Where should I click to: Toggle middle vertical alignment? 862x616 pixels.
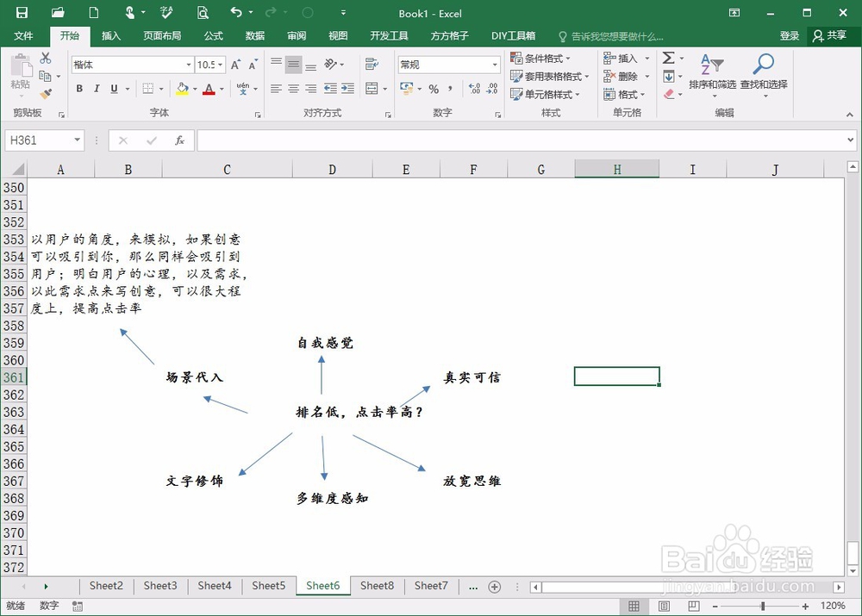pos(294,65)
